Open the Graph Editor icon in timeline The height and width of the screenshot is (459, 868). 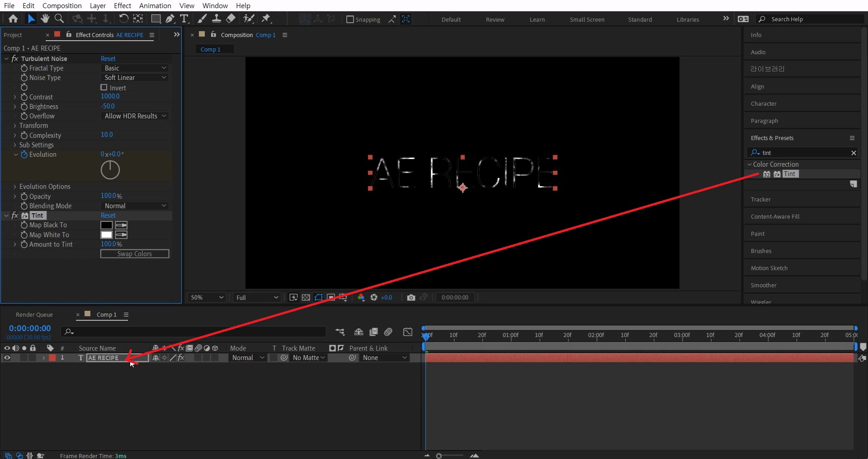(x=408, y=332)
